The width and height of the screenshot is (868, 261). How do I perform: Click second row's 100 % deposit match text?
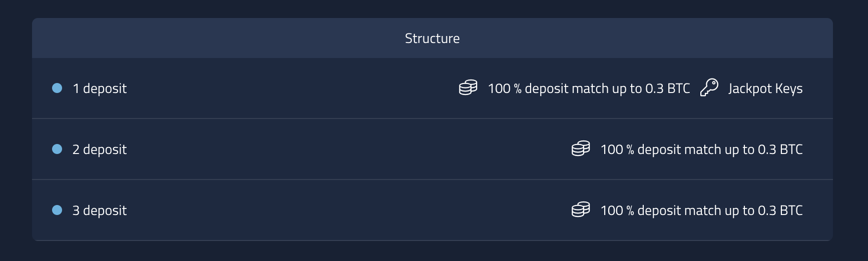click(x=701, y=149)
